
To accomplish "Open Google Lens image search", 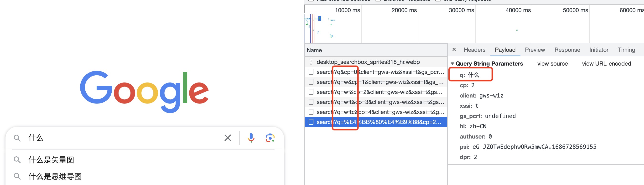I will pos(270,138).
